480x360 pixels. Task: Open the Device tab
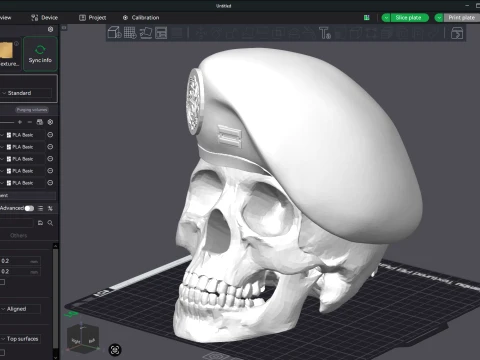point(45,18)
